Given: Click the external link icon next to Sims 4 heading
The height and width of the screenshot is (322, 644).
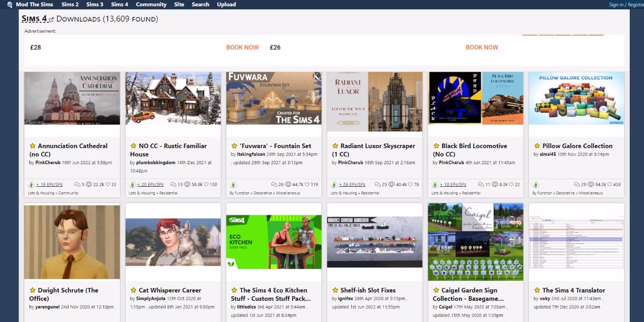Looking at the screenshot, I should (52, 19).
